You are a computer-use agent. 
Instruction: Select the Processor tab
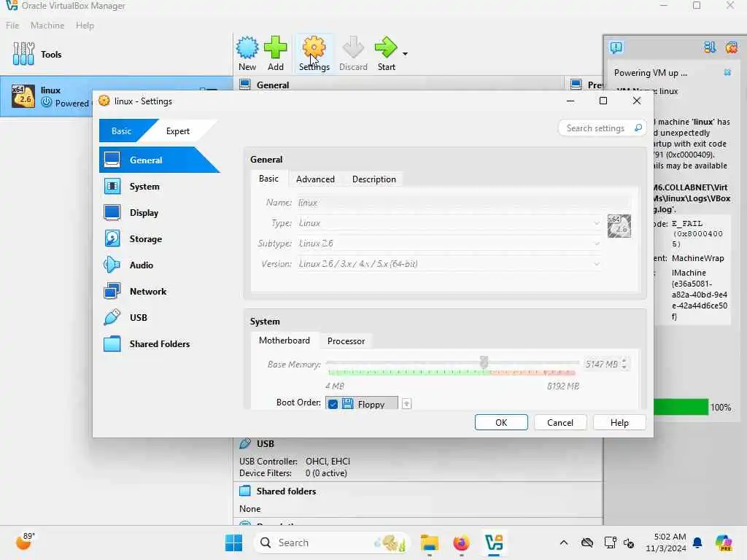pyautogui.click(x=346, y=341)
